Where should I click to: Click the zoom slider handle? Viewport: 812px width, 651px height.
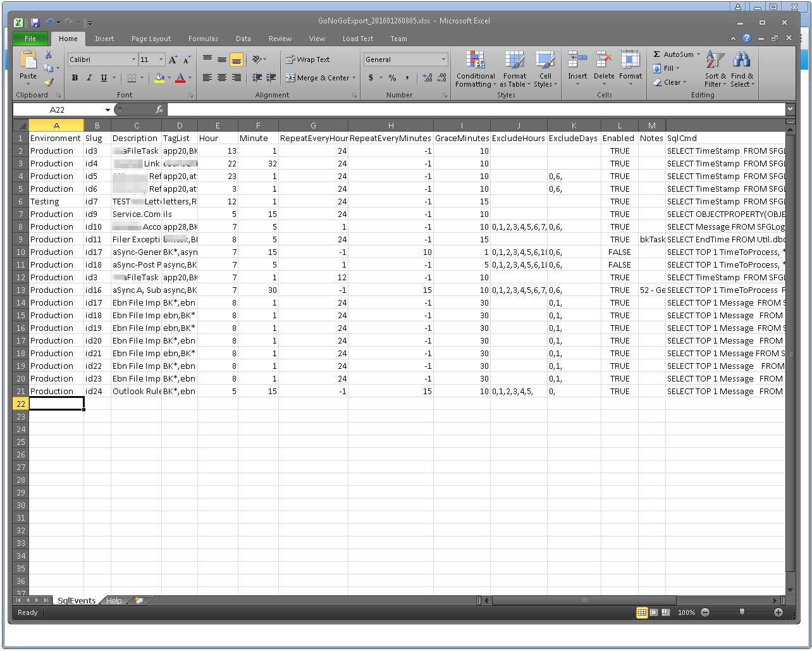click(742, 612)
